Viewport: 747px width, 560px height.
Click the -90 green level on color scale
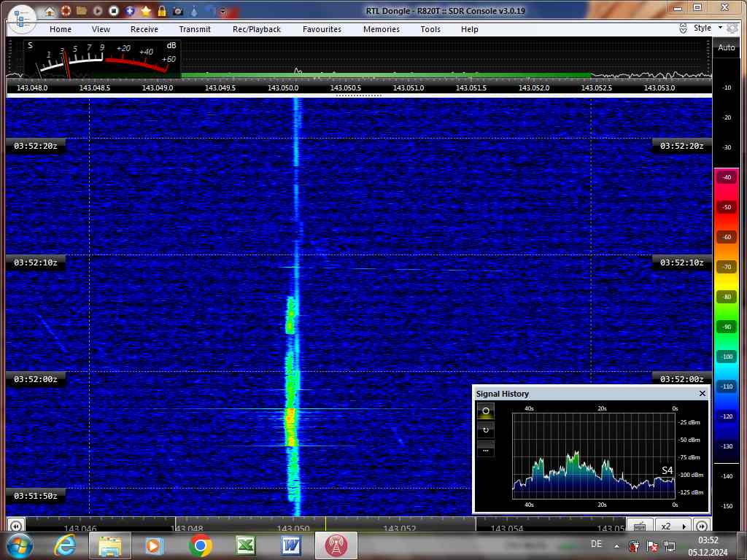[x=727, y=327]
